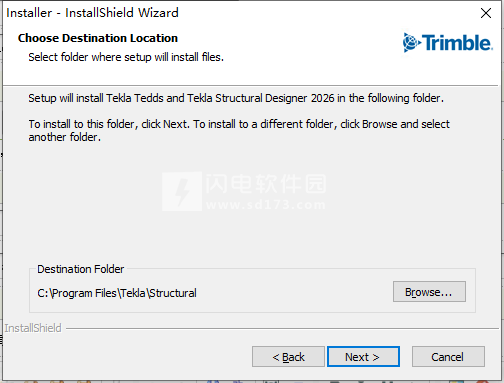Screen dimensions: 504x383
Task: Open the Browse folder dialog
Action: pos(429,292)
